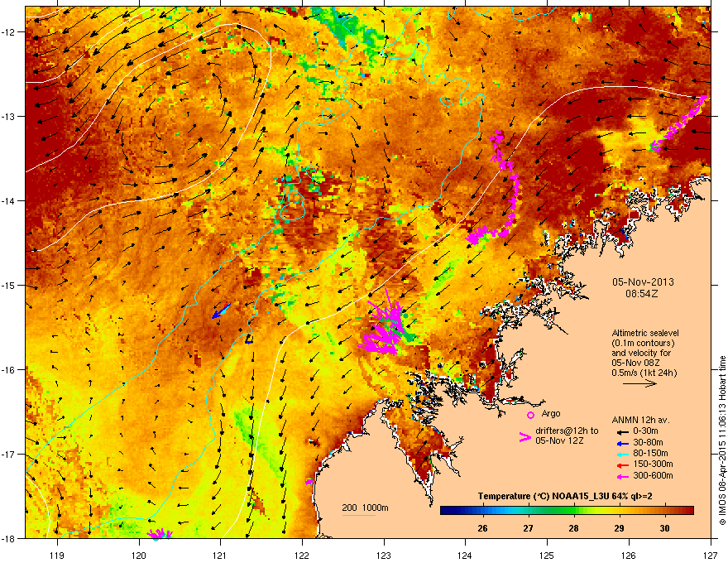
Task: Click the 80-150m depth label
Action: click(x=650, y=454)
